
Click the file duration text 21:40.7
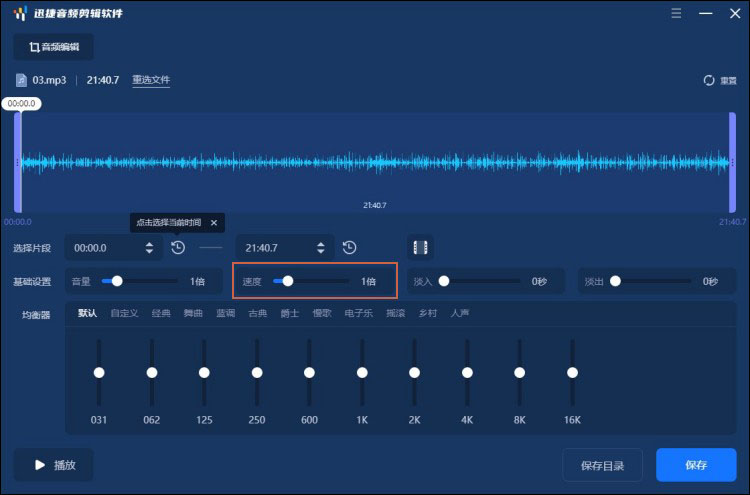103,80
